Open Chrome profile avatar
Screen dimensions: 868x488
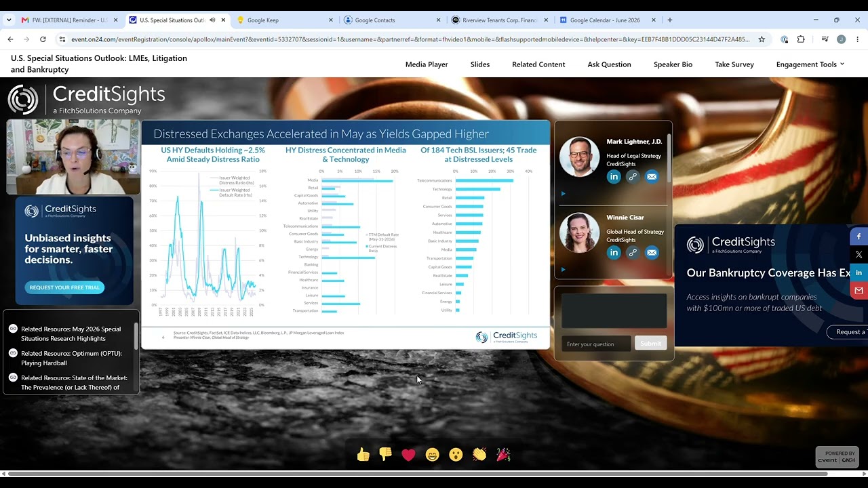pyautogui.click(x=841, y=39)
